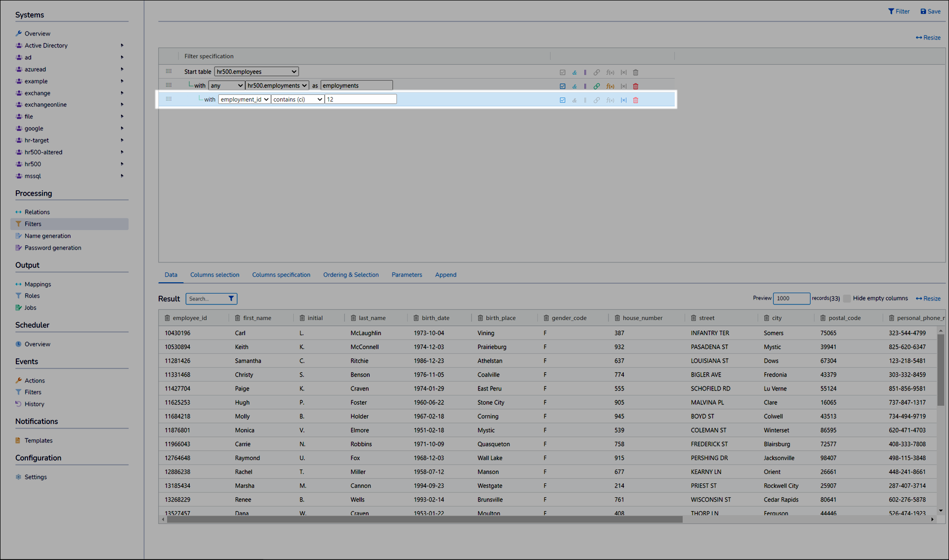Click filter funnel icon in Result search
The image size is (949, 560).
231,299
